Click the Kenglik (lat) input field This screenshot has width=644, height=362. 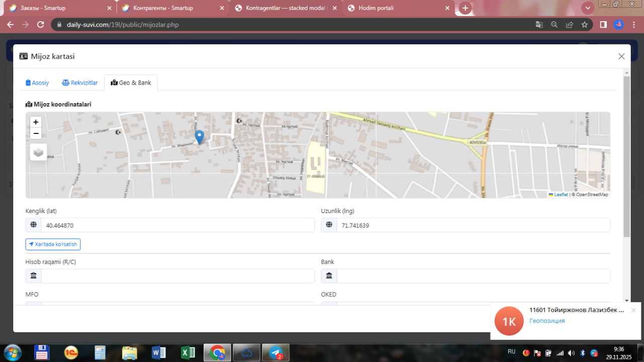(x=178, y=226)
